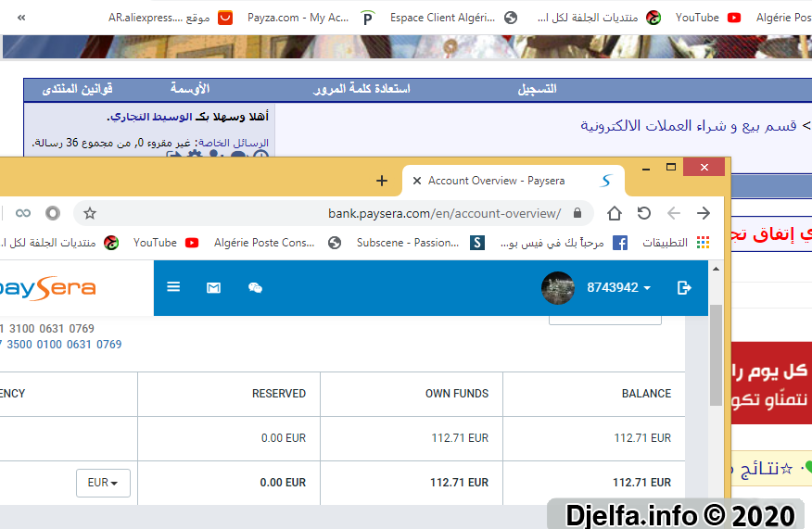
Task: Click the OWN FUNDS column header
Action: click(457, 394)
